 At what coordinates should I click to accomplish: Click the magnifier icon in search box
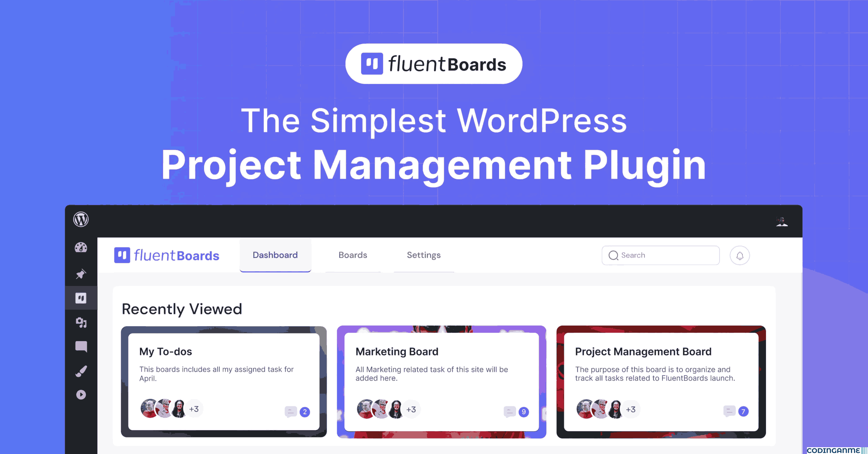pyautogui.click(x=613, y=255)
